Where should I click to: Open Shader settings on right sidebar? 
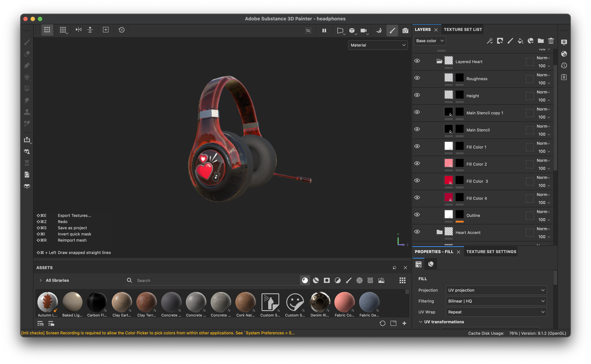(x=564, y=54)
